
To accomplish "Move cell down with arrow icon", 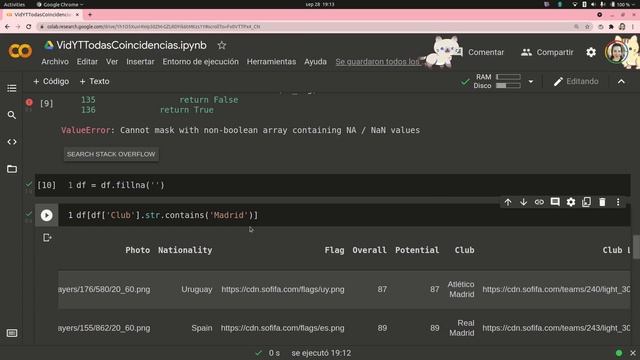I will pos(523,202).
